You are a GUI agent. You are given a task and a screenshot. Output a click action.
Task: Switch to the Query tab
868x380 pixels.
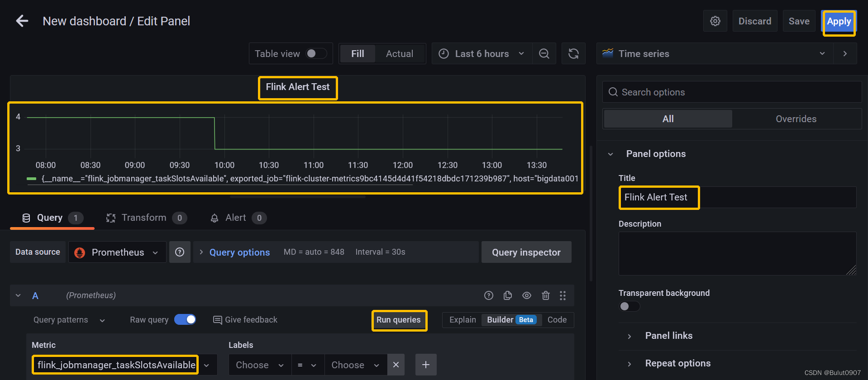[x=52, y=218]
